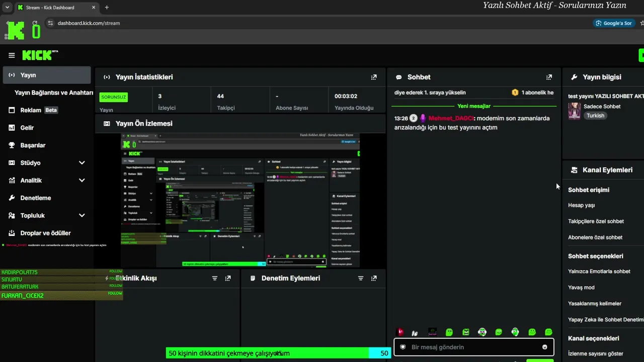This screenshot has width=644, height=362.
Task: Click the microphone badge beside Mehmet_DAGCI
Action: tap(423, 118)
